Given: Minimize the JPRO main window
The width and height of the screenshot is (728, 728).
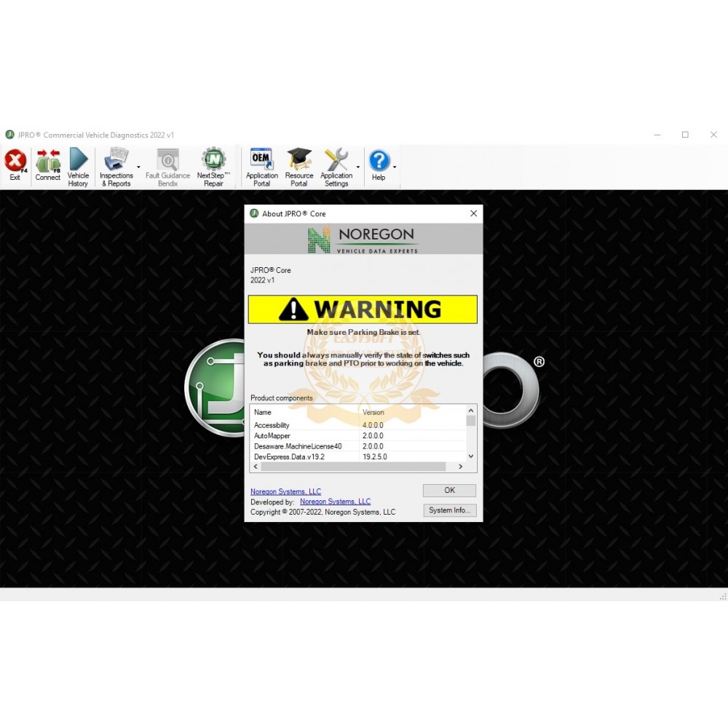Looking at the screenshot, I should [657, 135].
